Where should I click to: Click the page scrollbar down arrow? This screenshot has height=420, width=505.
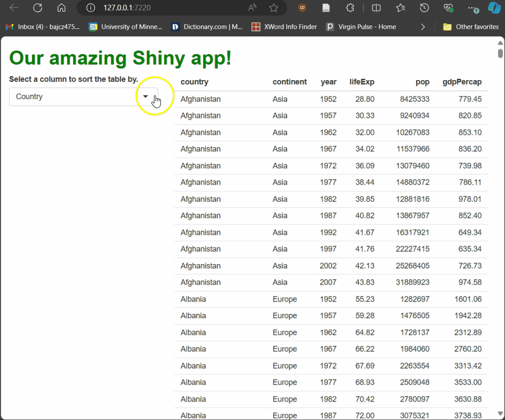(500, 415)
